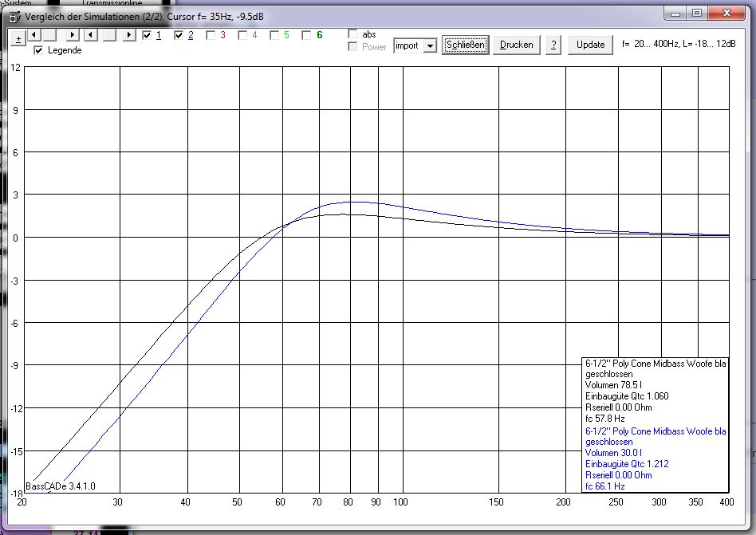Click the 'fc 57.8 Hz' legend line
This screenshot has height=535, width=756.
[x=605, y=419]
